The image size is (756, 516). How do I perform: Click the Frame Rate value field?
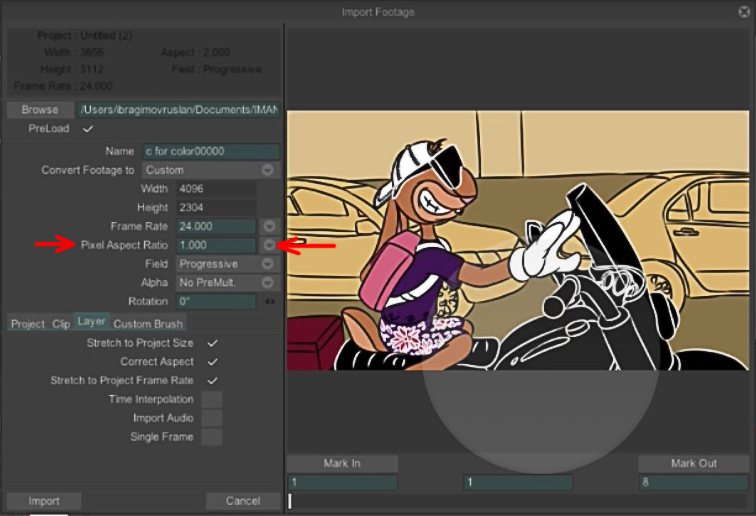[x=216, y=227]
